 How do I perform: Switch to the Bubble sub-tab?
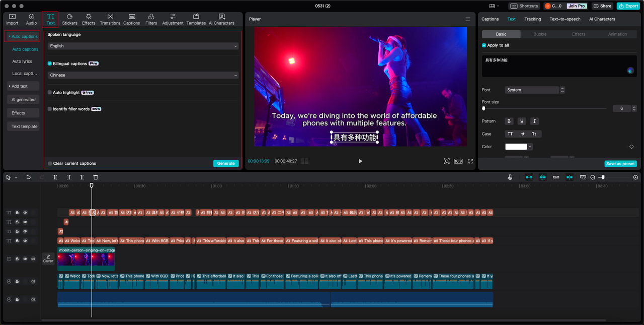[x=540, y=34]
